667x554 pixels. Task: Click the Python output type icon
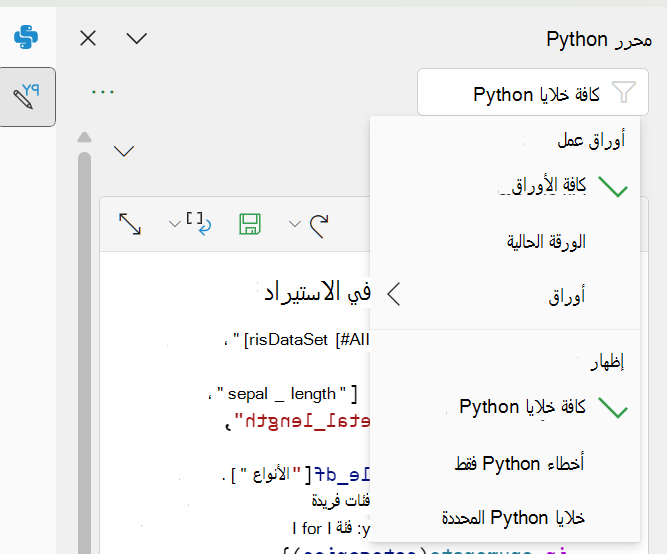199,224
